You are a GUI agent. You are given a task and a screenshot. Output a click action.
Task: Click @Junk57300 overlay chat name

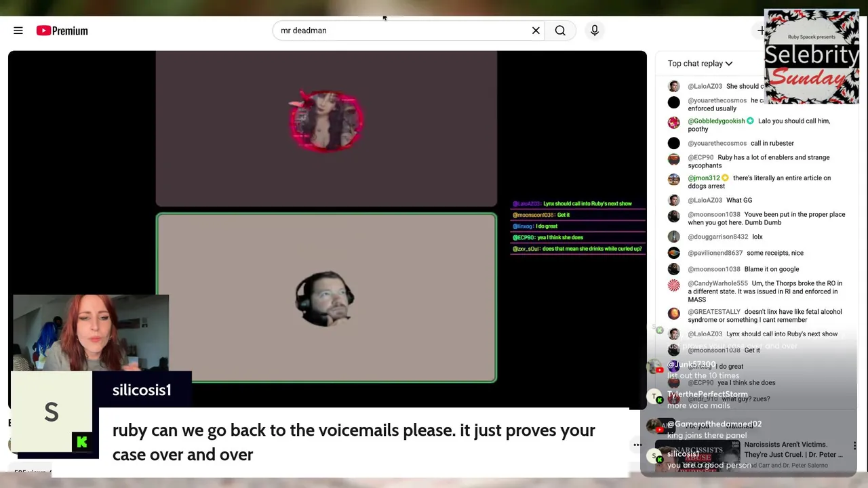click(692, 365)
